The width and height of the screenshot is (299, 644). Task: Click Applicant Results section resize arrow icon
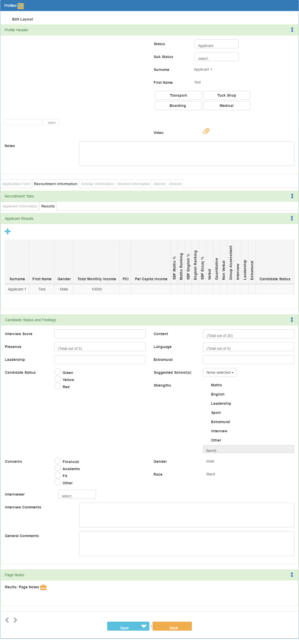pyautogui.click(x=292, y=218)
